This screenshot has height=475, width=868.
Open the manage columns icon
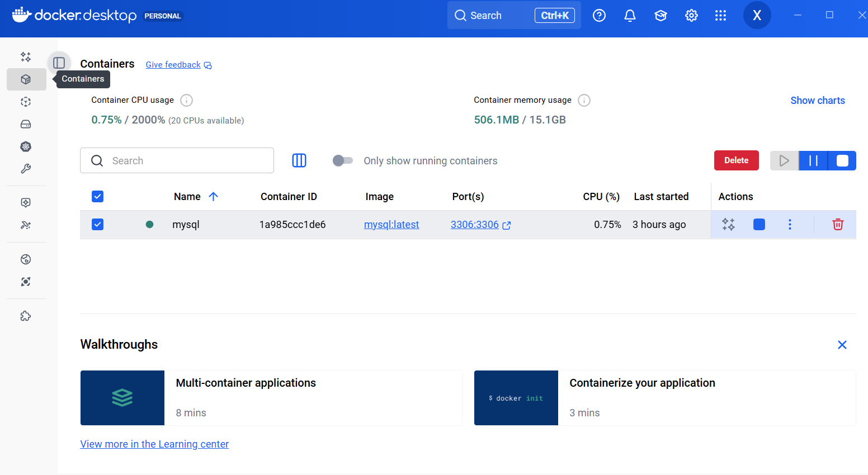click(299, 160)
